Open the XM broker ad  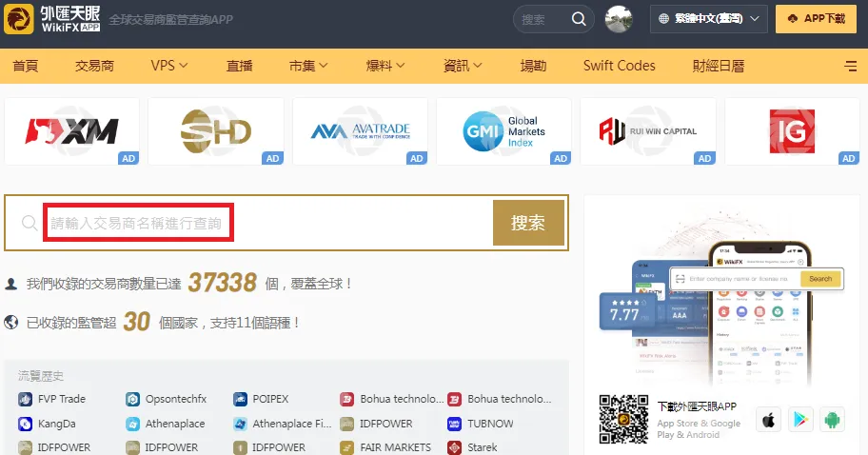coord(72,131)
